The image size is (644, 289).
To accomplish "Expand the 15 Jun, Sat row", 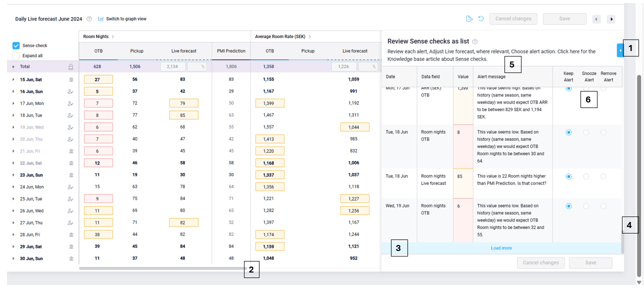I will tap(13, 79).
